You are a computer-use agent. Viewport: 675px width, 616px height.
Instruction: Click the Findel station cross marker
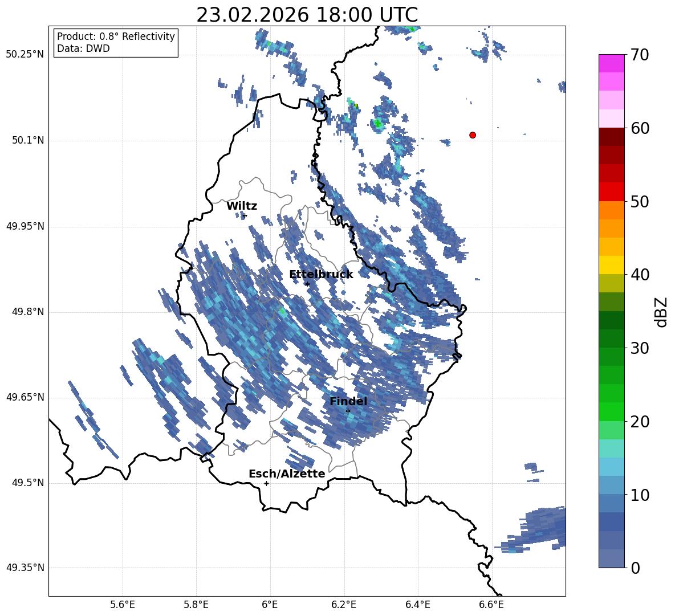[x=348, y=411]
